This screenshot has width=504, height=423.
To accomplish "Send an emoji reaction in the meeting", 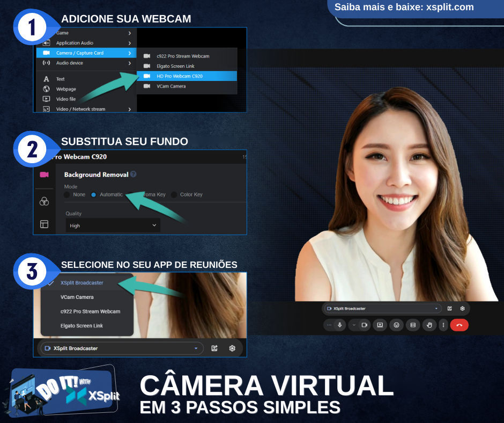I will [x=396, y=325].
